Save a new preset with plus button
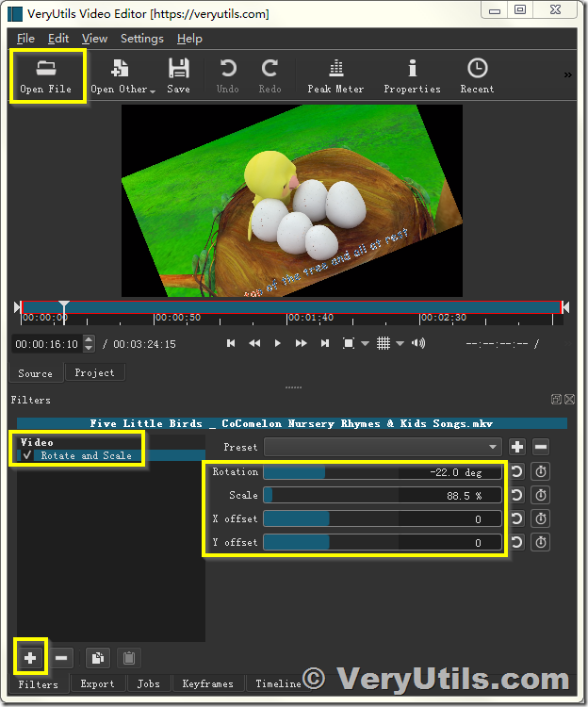588x707 pixels. tap(517, 447)
